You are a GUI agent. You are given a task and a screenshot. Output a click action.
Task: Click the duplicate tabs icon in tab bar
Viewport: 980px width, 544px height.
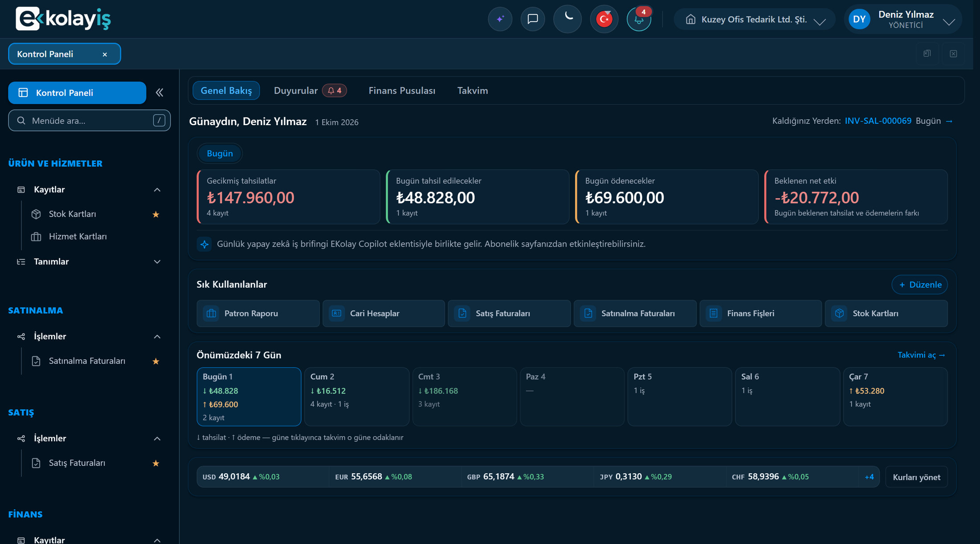[x=927, y=54]
